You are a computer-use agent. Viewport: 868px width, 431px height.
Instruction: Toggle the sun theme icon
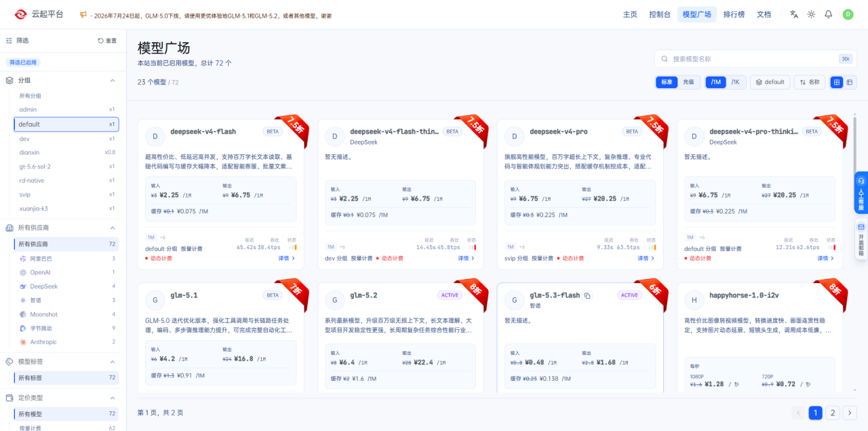[811, 14]
